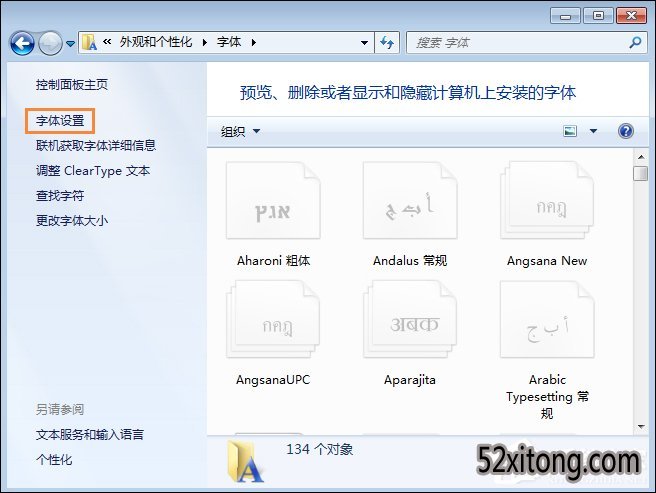Viewport: 656px width, 493px height.
Task: Select the Aharoni 粗体 font thumbnail
Action: click(x=273, y=200)
